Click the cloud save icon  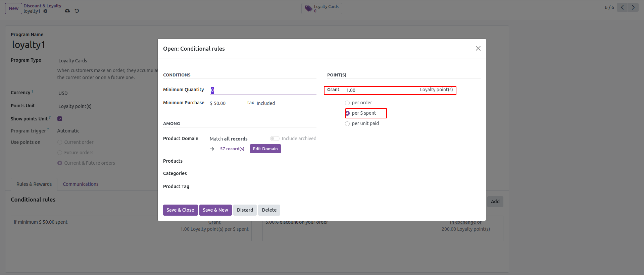pyautogui.click(x=67, y=11)
